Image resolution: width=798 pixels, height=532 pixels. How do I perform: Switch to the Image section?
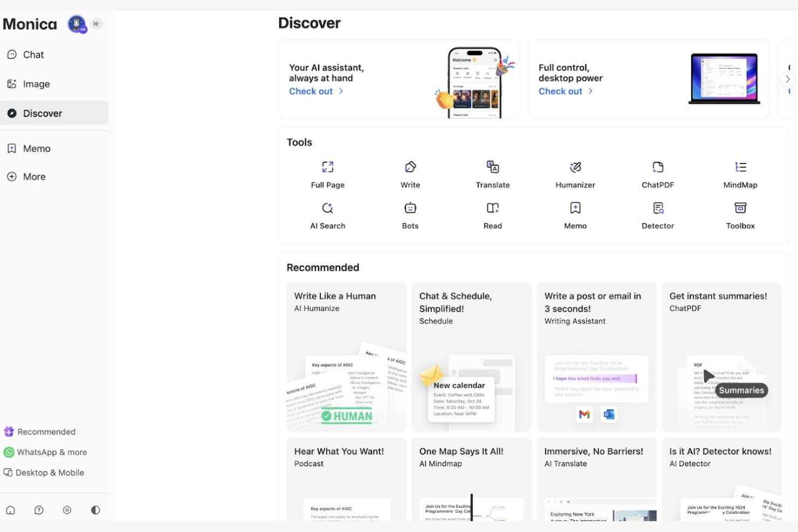[x=36, y=84]
